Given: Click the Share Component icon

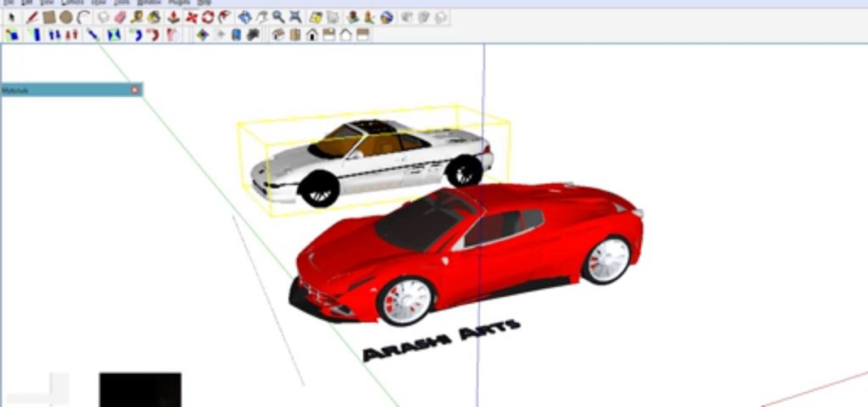Looking at the screenshot, I should tap(441, 18).
